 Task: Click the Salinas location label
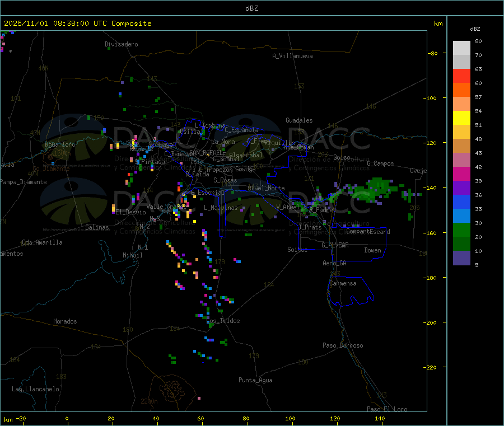[x=97, y=227]
